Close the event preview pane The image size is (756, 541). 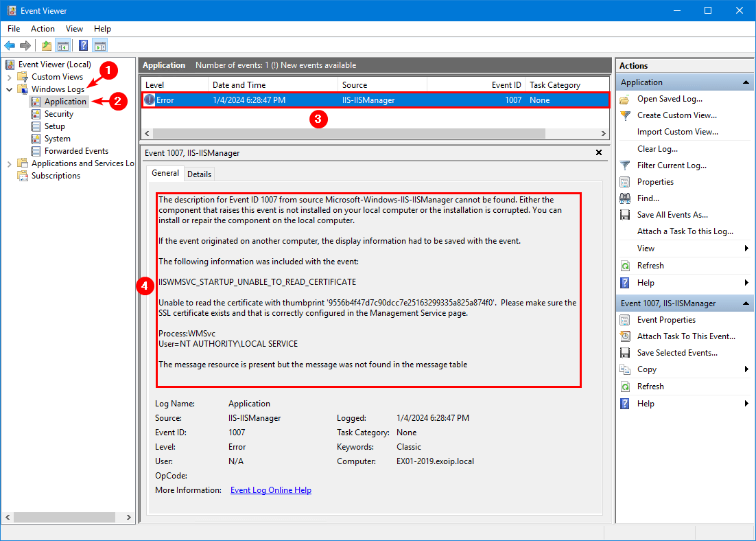[599, 152]
